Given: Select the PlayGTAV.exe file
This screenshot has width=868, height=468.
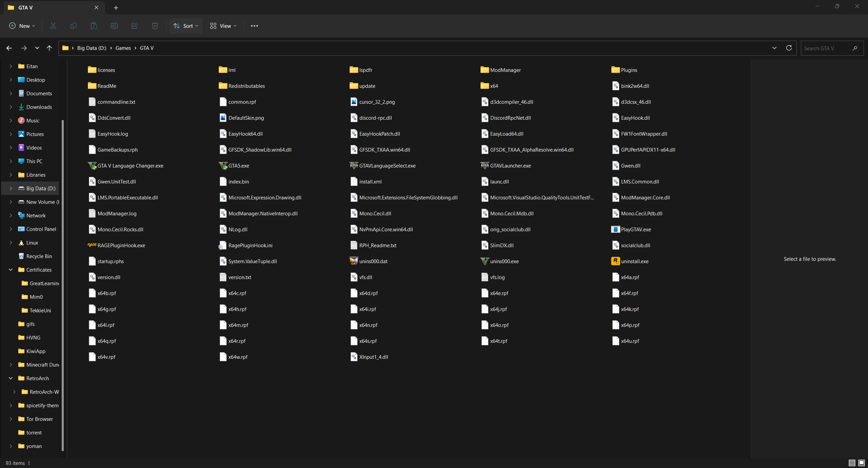Looking at the screenshot, I should pyautogui.click(x=636, y=229).
